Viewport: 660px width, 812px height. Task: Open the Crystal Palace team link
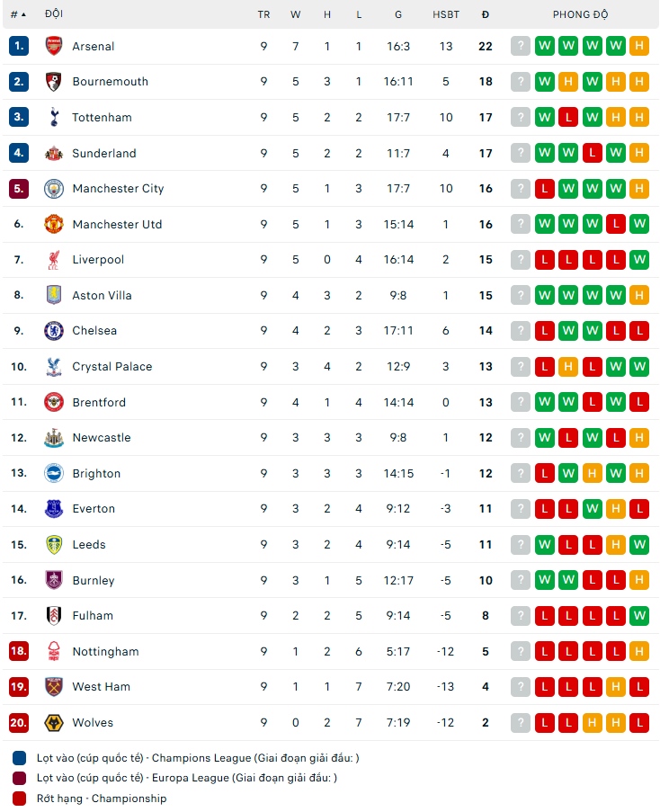click(x=112, y=367)
